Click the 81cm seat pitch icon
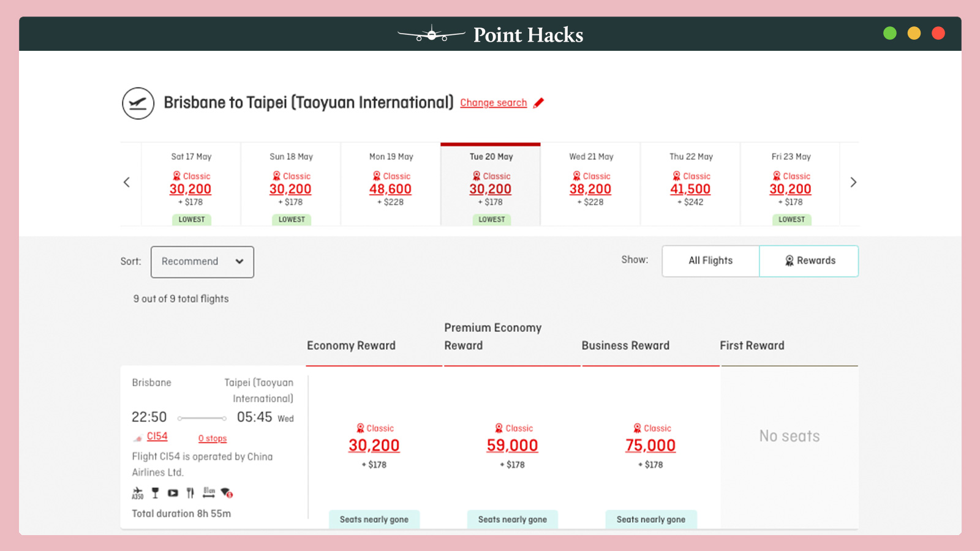 [x=209, y=492]
